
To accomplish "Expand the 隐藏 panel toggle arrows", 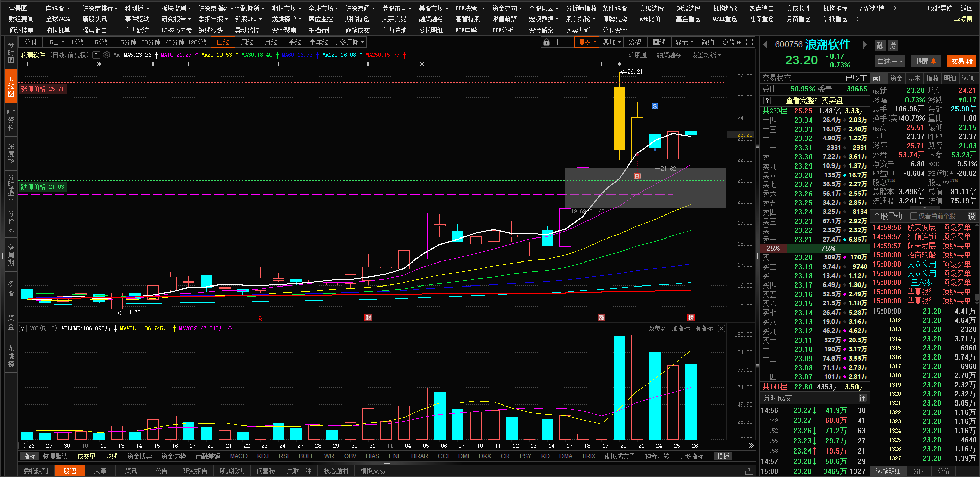I will (731, 42).
